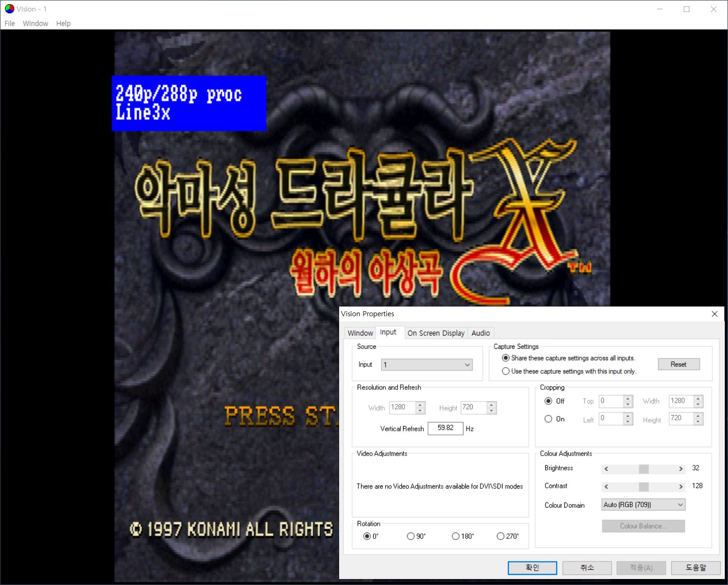Click the 확인 (OK) button
728x585 pixels.
[x=532, y=568]
